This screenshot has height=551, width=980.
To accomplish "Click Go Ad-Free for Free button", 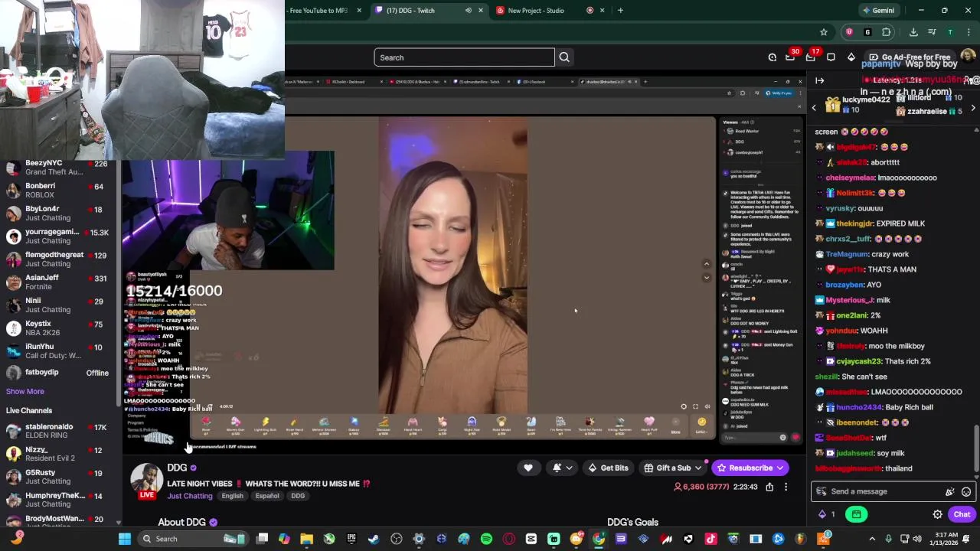I will point(910,57).
